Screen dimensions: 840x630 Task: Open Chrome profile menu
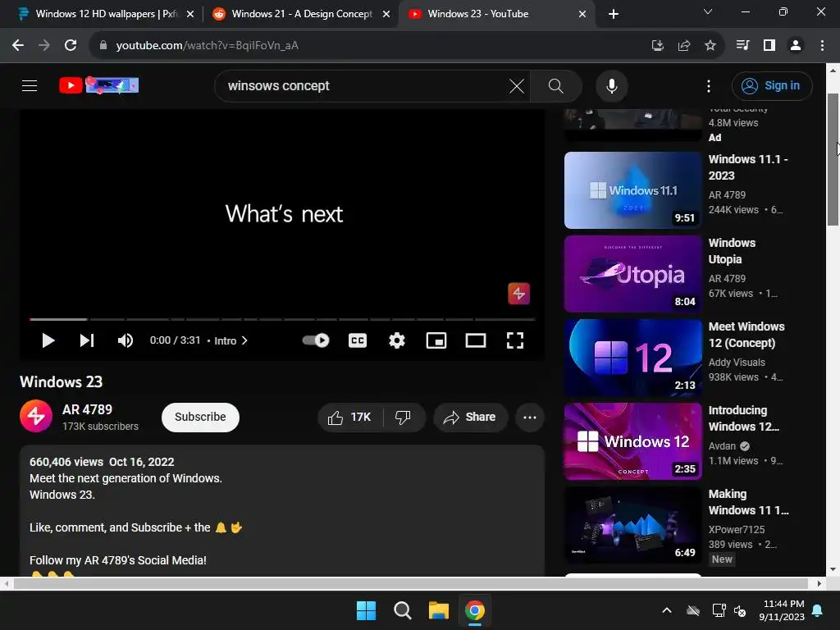tap(796, 46)
